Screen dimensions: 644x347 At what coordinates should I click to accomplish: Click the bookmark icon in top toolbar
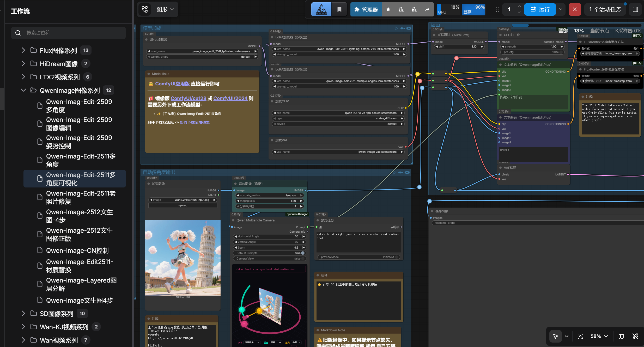click(339, 9)
